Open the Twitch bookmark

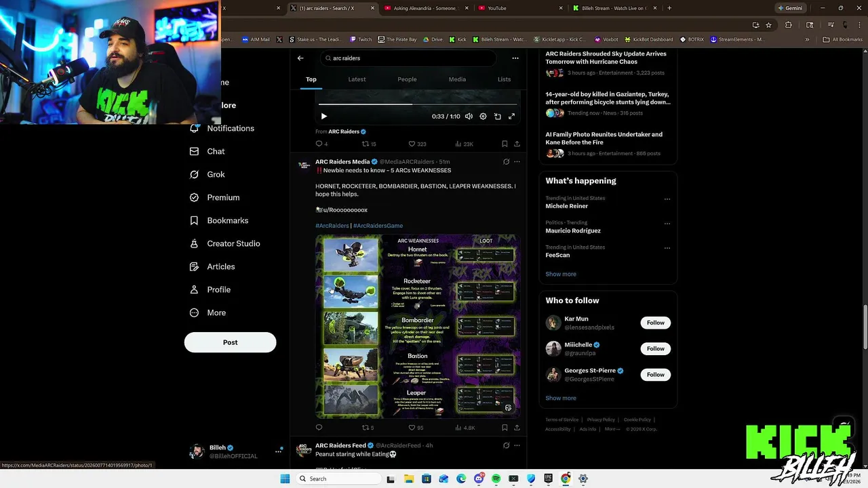pyautogui.click(x=361, y=39)
